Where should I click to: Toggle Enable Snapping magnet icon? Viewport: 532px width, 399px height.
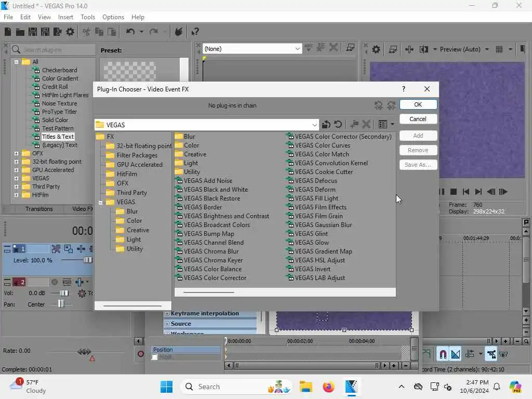[443, 354]
